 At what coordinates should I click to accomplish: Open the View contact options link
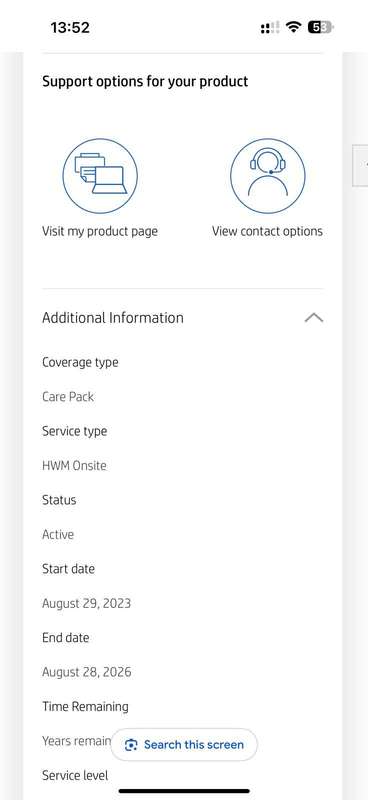267,231
